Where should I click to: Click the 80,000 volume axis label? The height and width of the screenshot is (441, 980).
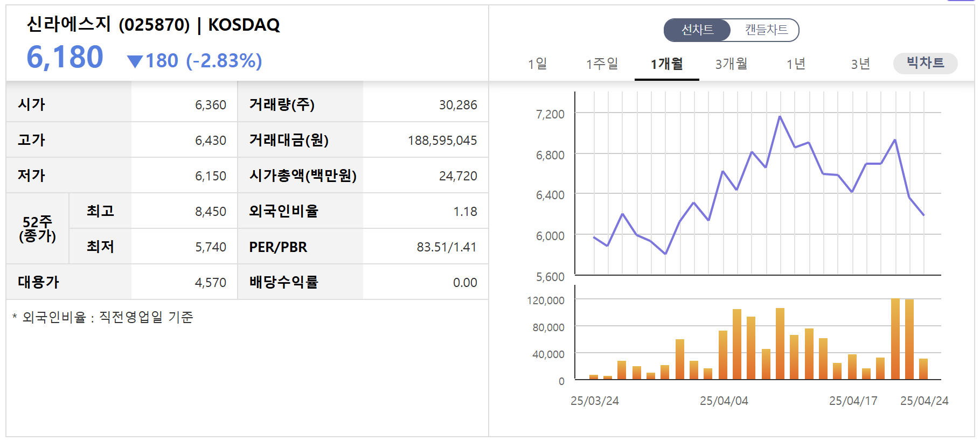tap(548, 327)
